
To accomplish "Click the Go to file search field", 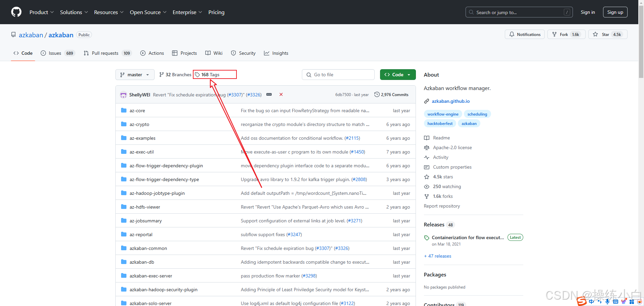I will (338, 75).
